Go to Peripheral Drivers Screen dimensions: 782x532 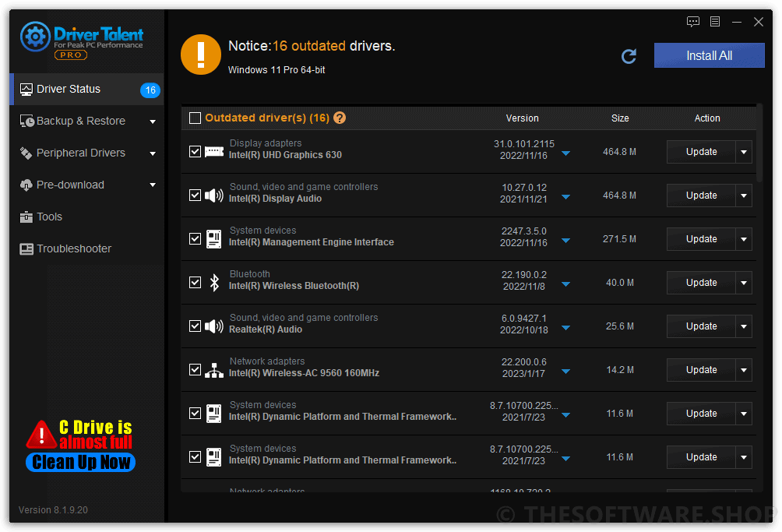(86, 153)
